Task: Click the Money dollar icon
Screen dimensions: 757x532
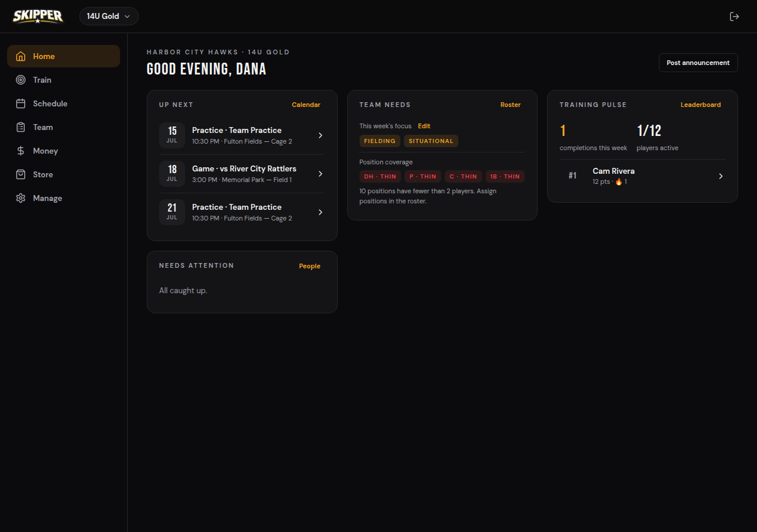Action: click(21, 151)
